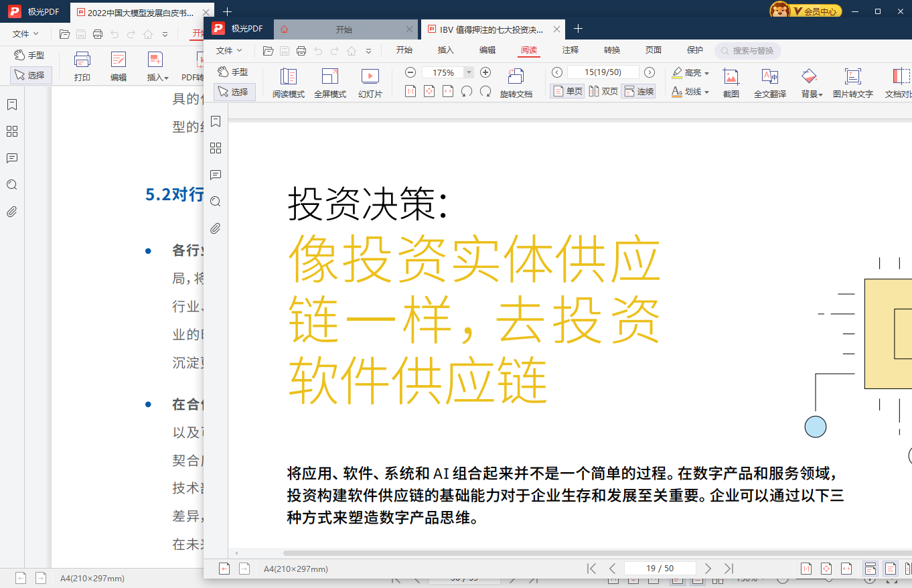Screen dimensions: 912x588
Task: Enable 连续 continuous scrolling mode
Action: click(638, 91)
